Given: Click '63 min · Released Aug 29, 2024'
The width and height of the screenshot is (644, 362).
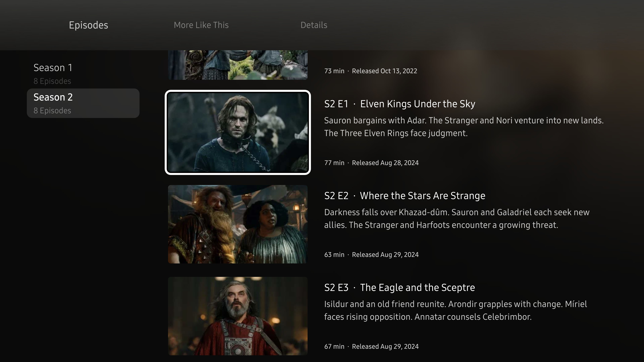Looking at the screenshot, I should tap(371, 255).
